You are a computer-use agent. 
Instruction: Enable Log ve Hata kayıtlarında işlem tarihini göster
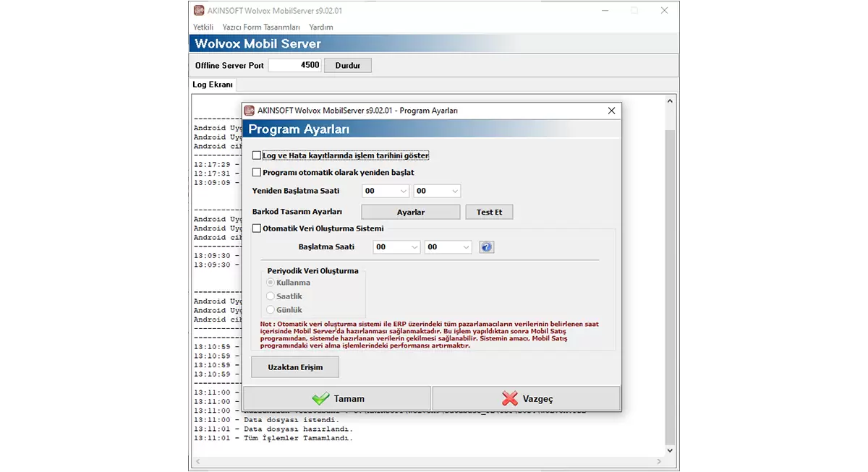click(x=257, y=155)
